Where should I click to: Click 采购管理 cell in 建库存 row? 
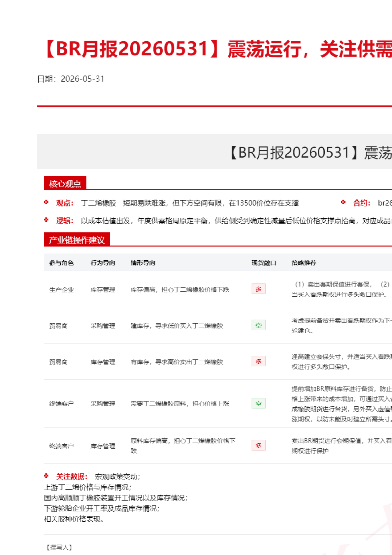point(103,326)
